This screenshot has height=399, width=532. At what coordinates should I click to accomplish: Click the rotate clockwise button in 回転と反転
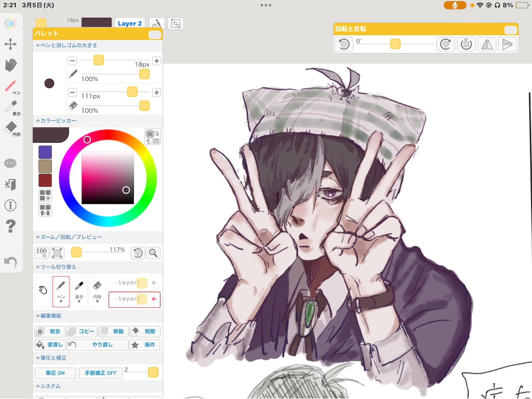pyautogui.click(x=445, y=44)
